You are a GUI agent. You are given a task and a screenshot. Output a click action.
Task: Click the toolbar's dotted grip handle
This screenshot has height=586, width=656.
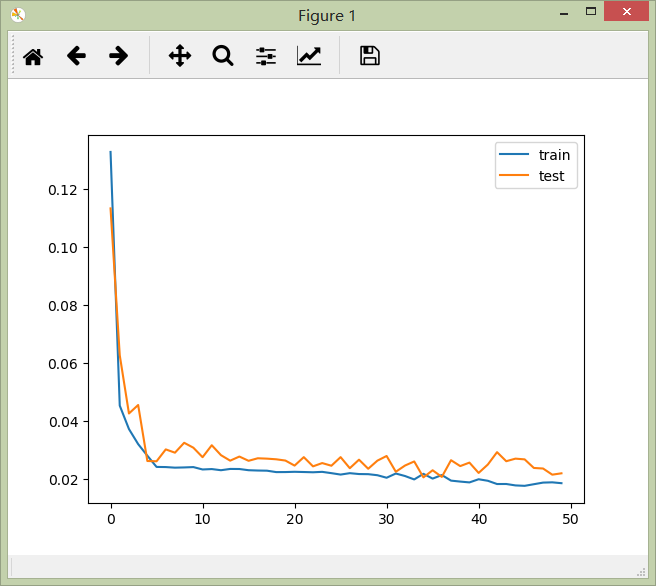[x=14, y=55]
